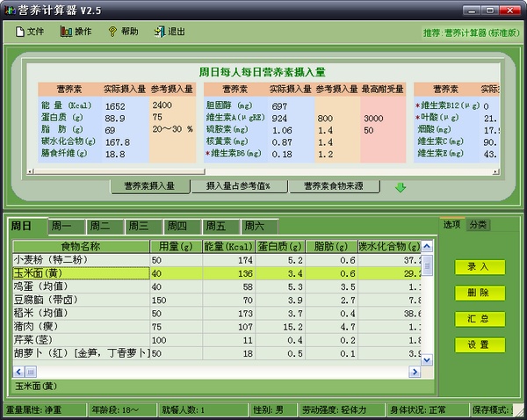Switch to the 周二 tab
Viewport: 527px width, 420px height.
point(105,226)
